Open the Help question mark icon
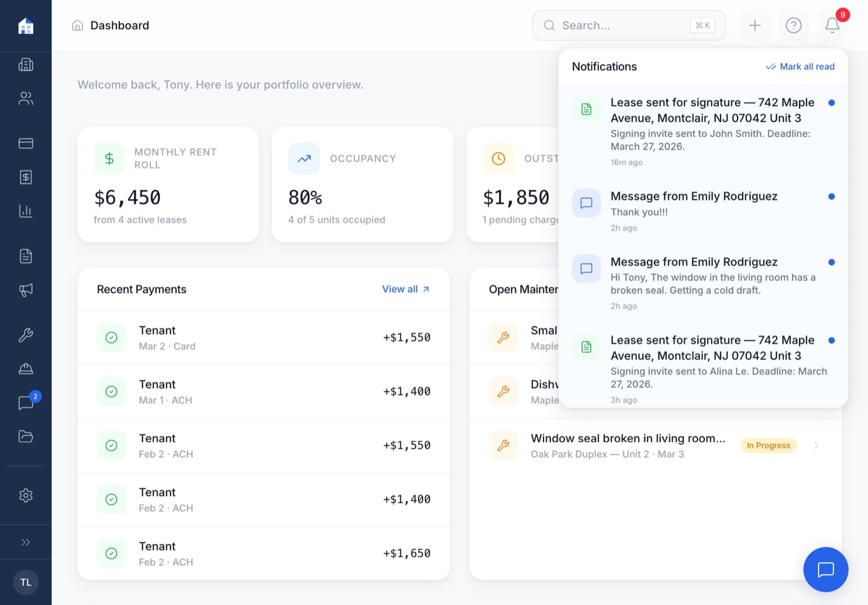The width and height of the screenshot is (868, 605). 793,25
